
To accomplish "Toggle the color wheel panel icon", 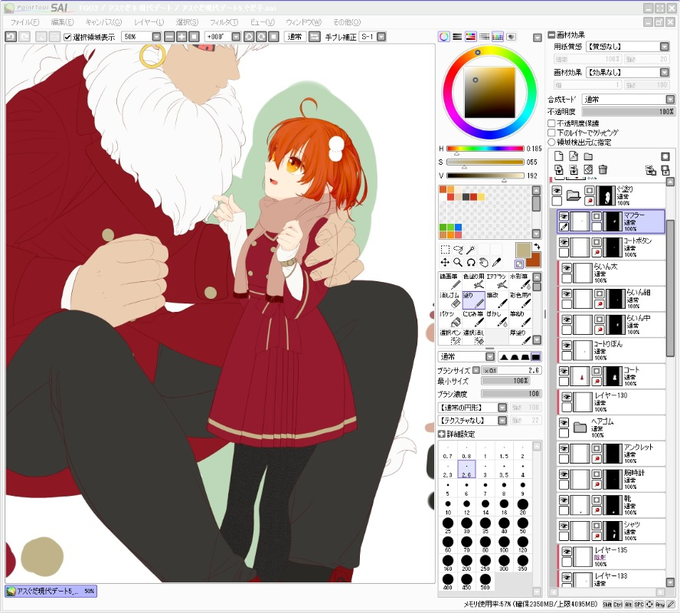I will click(444, 37).
